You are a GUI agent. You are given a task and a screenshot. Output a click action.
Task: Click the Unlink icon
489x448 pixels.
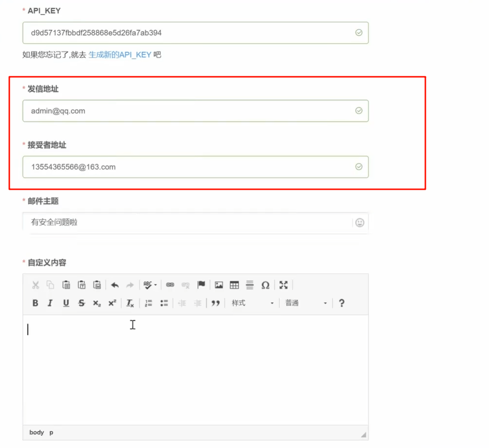(186, 285)
